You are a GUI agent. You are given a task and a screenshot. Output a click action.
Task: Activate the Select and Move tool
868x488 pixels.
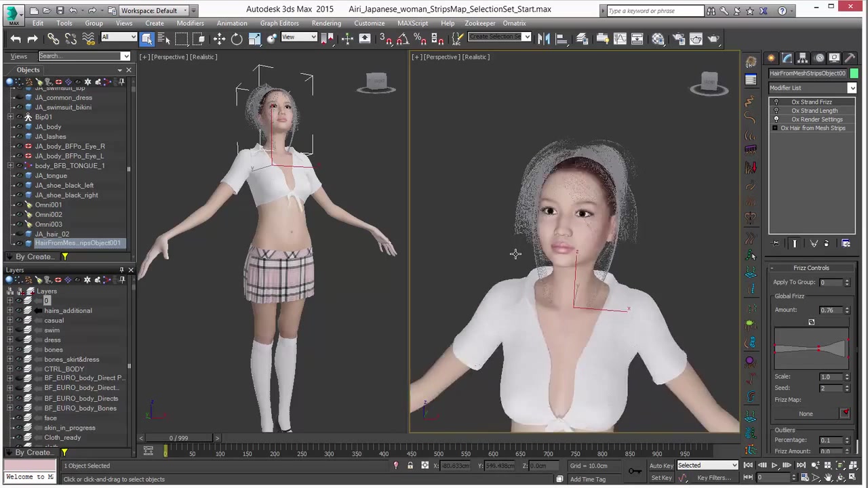point(219,39)
